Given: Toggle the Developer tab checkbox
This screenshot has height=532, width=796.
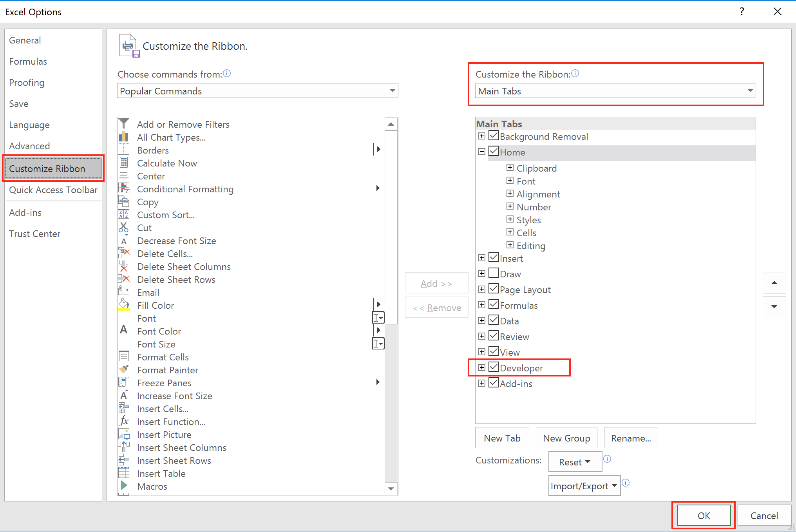Looking at the screenshot, I should coord(494,367).
